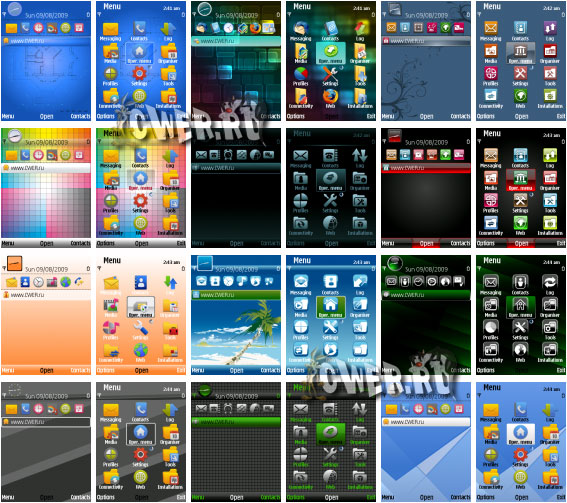This screenshot has width=567, height=503.
Task: Click analog clock on rainbow grid home screen
Action: (15, 136)
